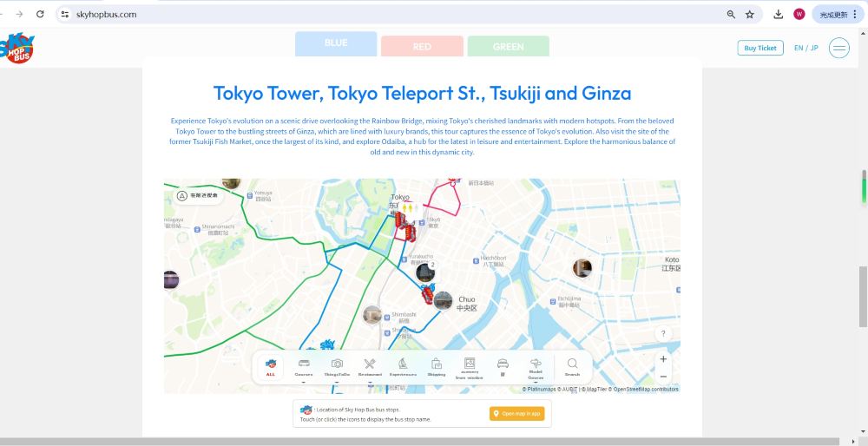Open browser downloads
The image size is (868, 446).
(x=779, y=15)
